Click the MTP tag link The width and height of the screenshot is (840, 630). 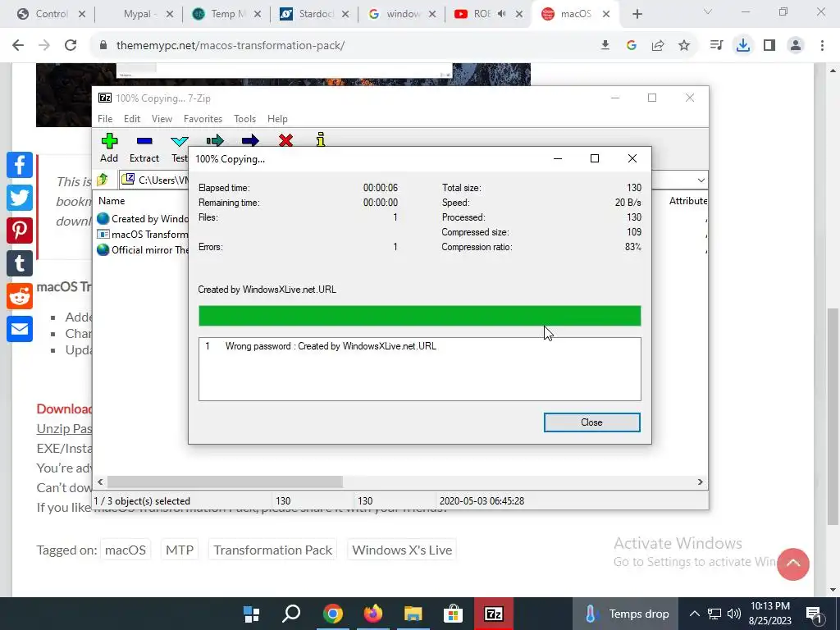pos(180,550)
